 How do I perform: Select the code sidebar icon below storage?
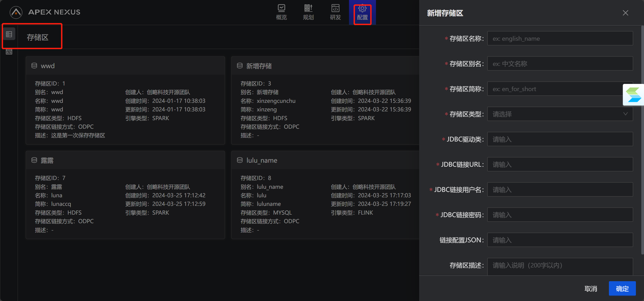[9, 52]
